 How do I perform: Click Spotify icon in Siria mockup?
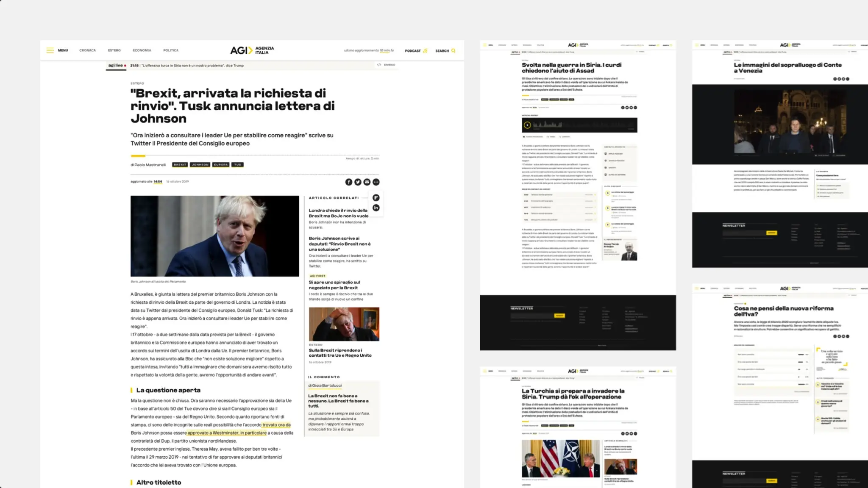pos(606,167)
